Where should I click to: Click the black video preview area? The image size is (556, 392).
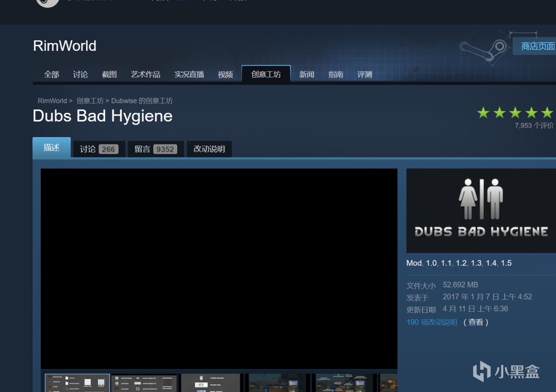[219, 269]
